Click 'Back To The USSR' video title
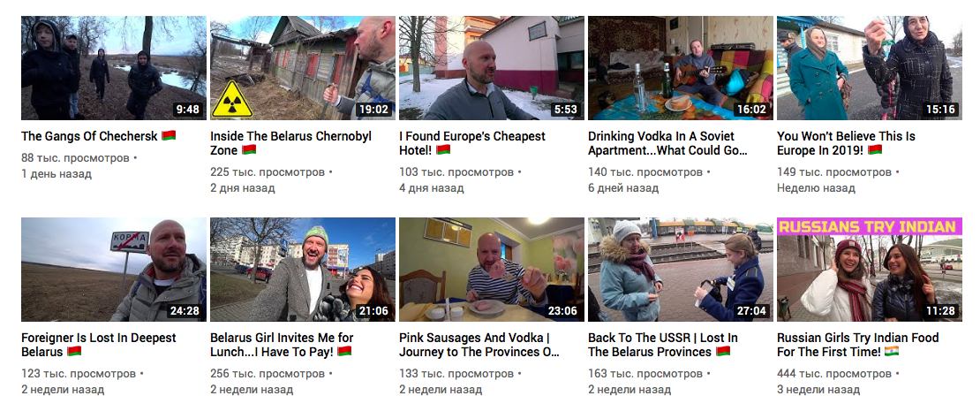This screenshot has height=411, width=980. pos(662,345)
